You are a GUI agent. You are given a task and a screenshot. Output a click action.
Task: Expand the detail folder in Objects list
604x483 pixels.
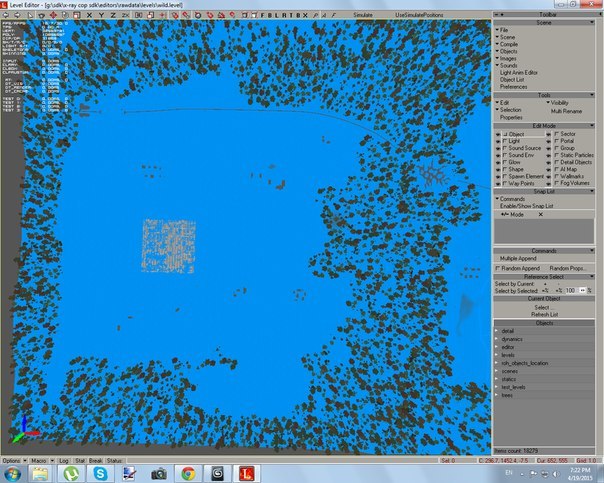pyautogui.click(x=497, y=331)
